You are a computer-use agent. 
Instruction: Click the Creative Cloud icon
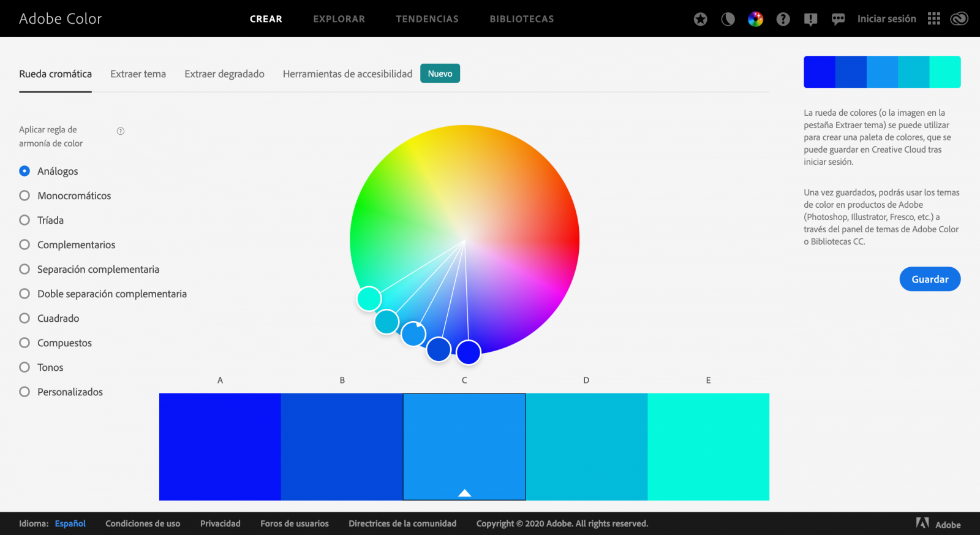(x=959, y=19)
